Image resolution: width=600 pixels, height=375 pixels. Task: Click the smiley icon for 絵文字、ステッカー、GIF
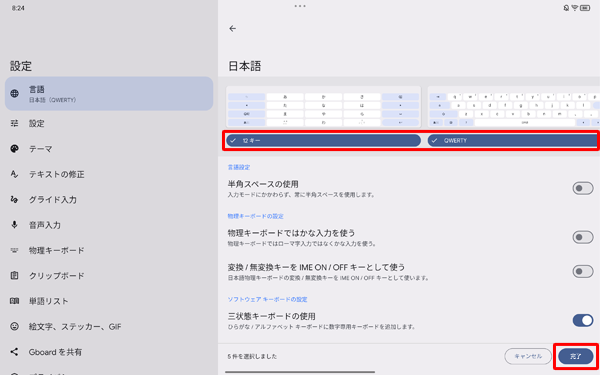point(15,326)
